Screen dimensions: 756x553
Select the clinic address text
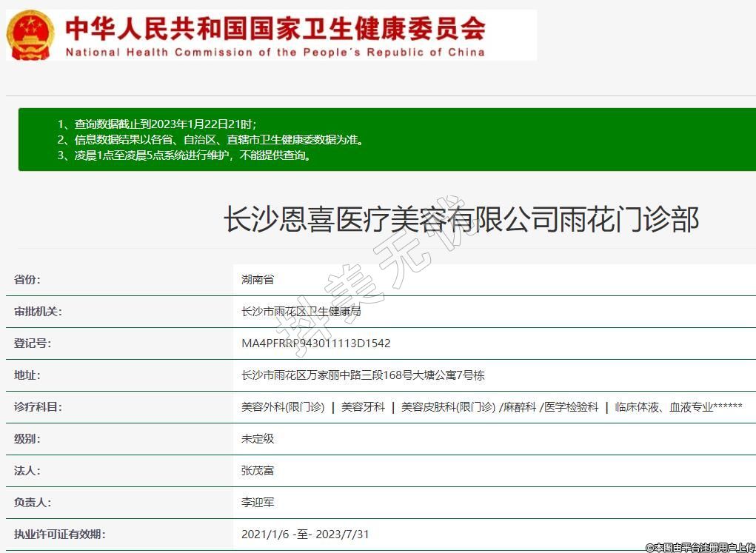pos(363,375)
